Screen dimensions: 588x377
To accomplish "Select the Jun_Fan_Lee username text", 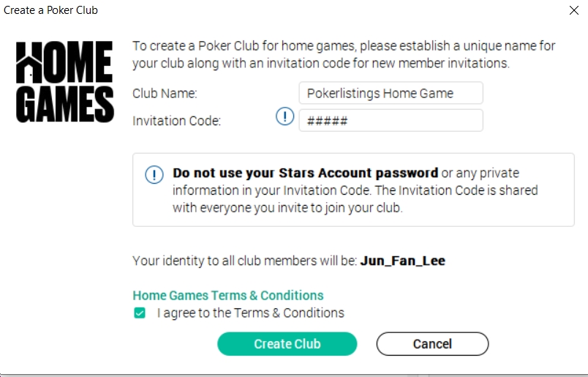I will pos(403,261).
